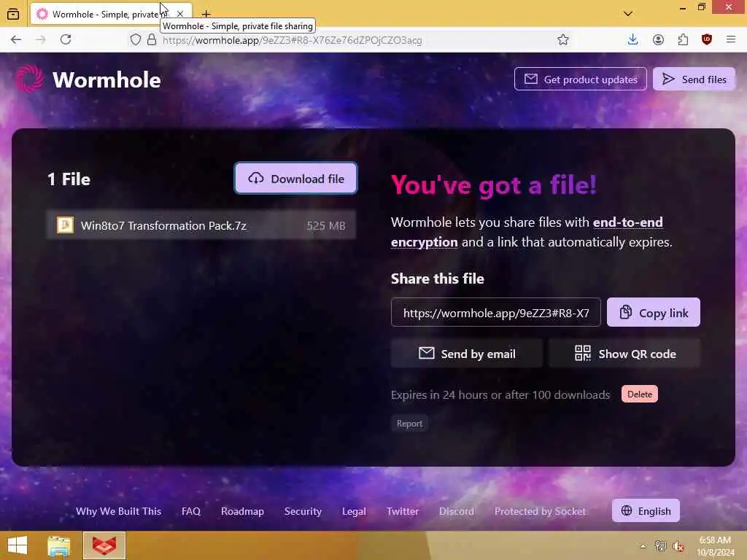Click the browser icon in taskbar
747x560 pixels.
click(x=104, y=545)
